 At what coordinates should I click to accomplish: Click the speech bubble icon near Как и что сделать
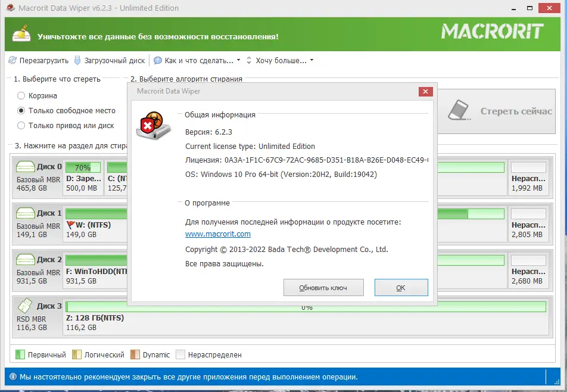click(158, 60)
